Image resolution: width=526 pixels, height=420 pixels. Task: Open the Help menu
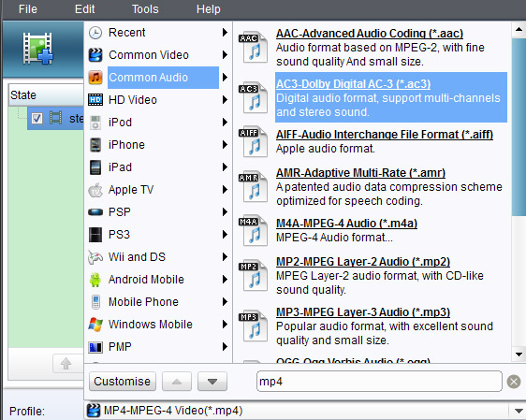tap(209, 9)
